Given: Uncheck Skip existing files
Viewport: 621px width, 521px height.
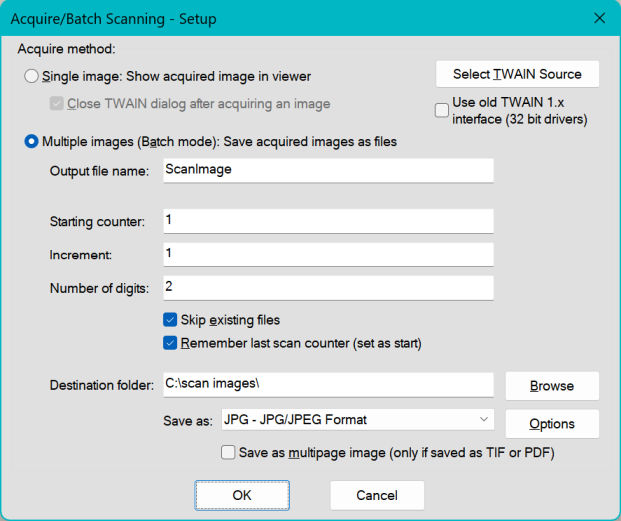Looking at the screenshot, I should (x=170, y=320).
